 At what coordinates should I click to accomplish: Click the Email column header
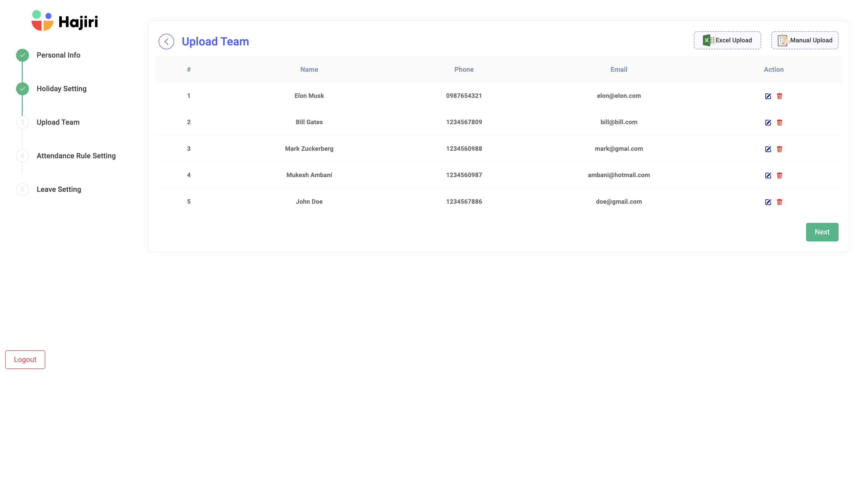click(619, 70)
